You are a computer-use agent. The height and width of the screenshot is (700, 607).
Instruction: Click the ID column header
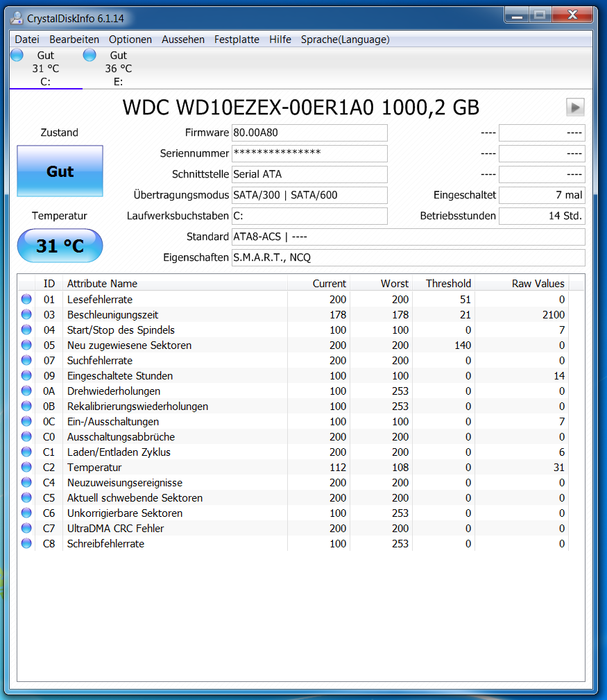pos(49,284)
